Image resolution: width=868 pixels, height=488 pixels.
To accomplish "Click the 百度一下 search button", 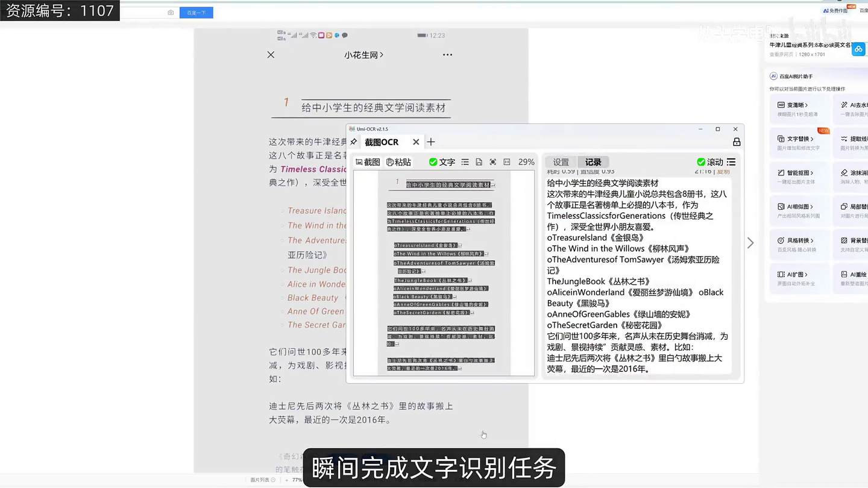I will 196,13.
